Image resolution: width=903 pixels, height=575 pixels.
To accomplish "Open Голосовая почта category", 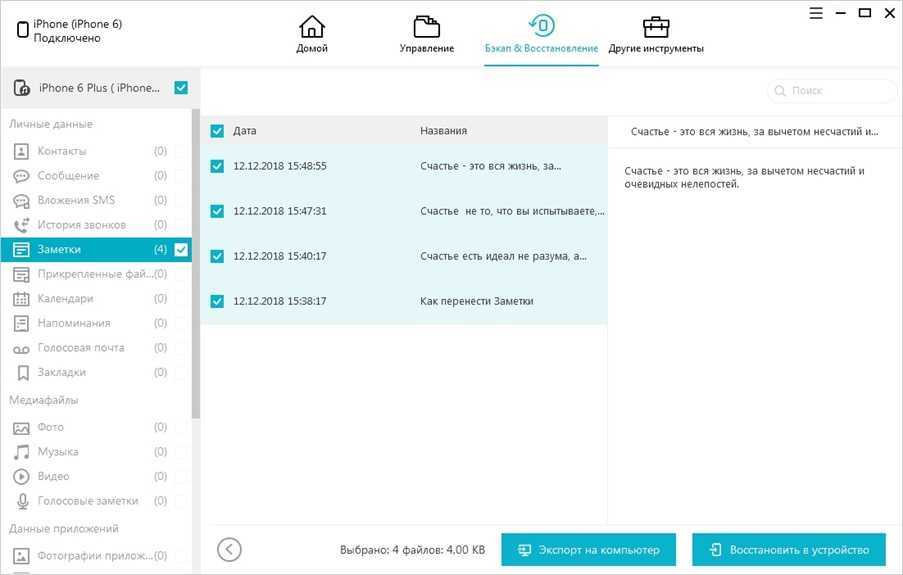I will [x=80, y=348].
